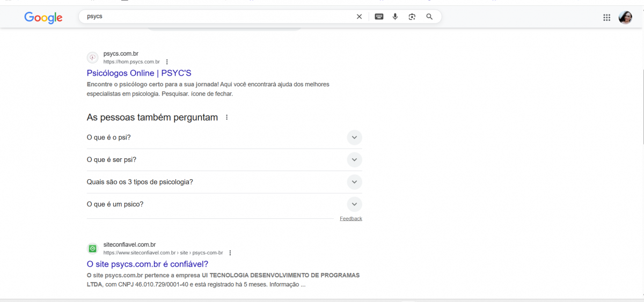Expand the question 'O que é um psico?'
This screenshot has height=302, width=644.
click(x=354, y=204)
